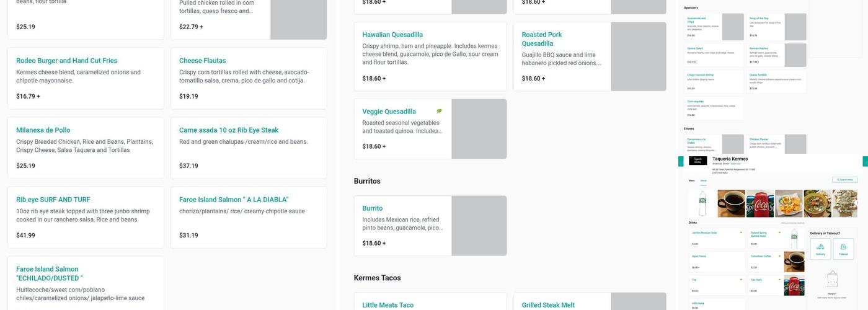868x310 pixels.
Task: Click the carousel next arrow beside food photos
Action: coord(857,203)
